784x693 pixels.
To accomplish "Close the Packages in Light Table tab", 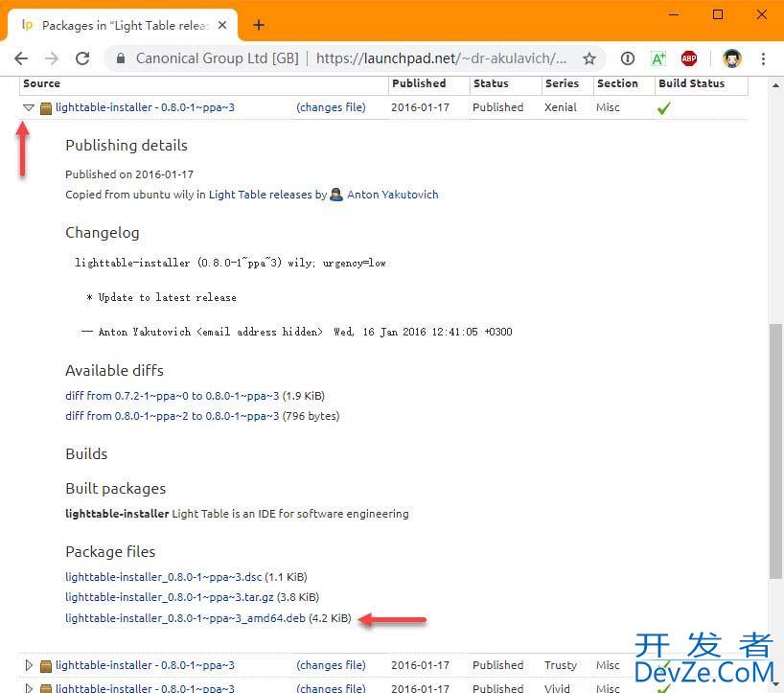I will pyautogui.click(x=222, y=25).
